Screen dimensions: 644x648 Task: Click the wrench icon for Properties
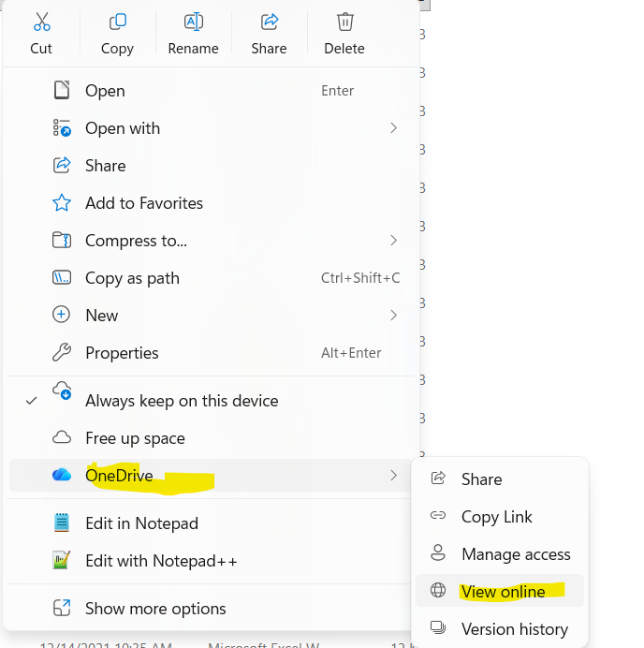coord(62,352)
